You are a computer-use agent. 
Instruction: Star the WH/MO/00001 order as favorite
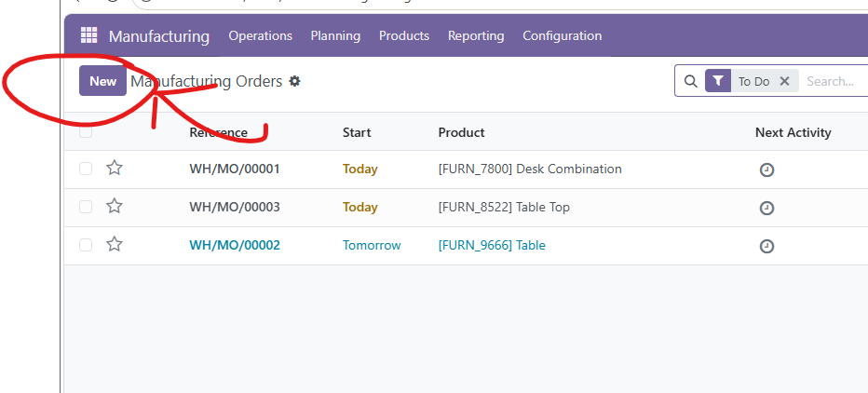(115, 169)
